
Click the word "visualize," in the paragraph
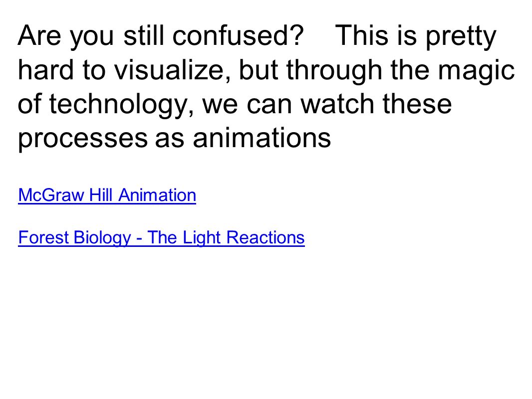click(172, 70)
